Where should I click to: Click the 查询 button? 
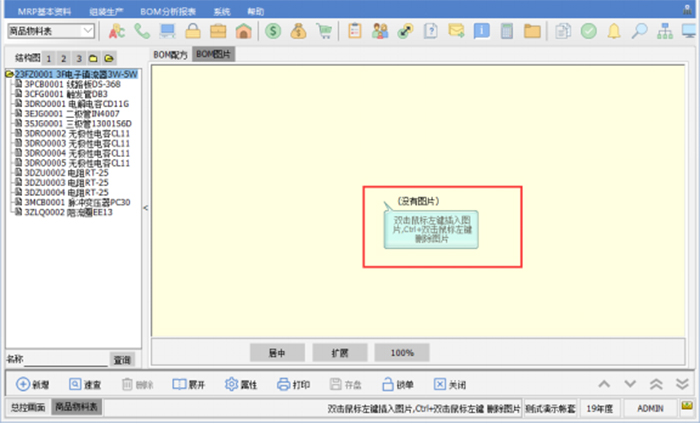point(121,359)
